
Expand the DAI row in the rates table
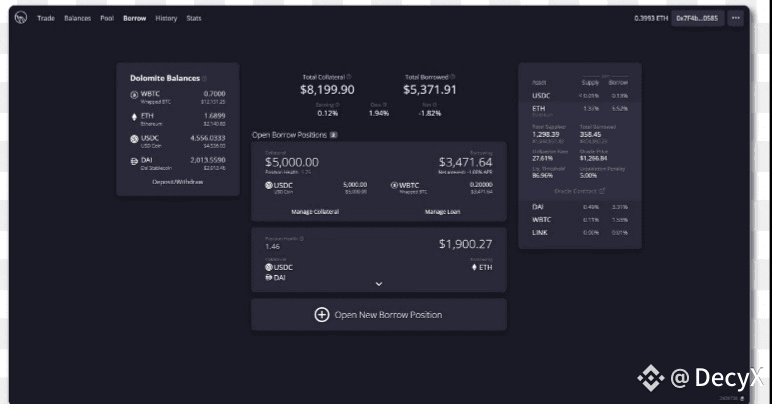tap(579, 207)
